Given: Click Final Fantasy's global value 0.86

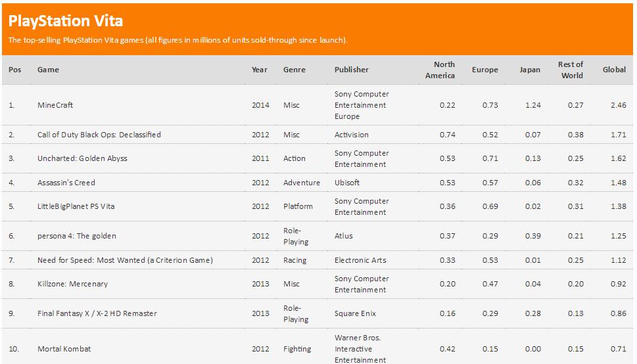Looking at the screenshot, I should 619,313.
